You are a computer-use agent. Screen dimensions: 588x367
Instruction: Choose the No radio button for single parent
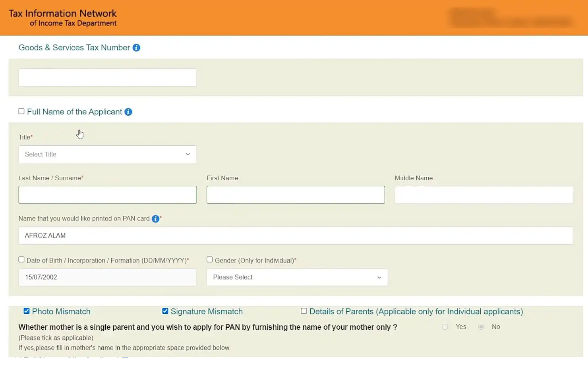(481, 327)
